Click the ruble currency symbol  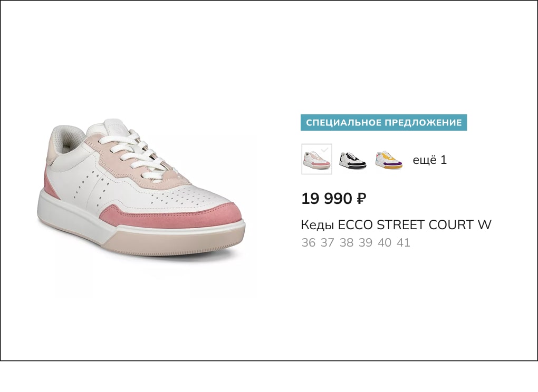[362, 199]
